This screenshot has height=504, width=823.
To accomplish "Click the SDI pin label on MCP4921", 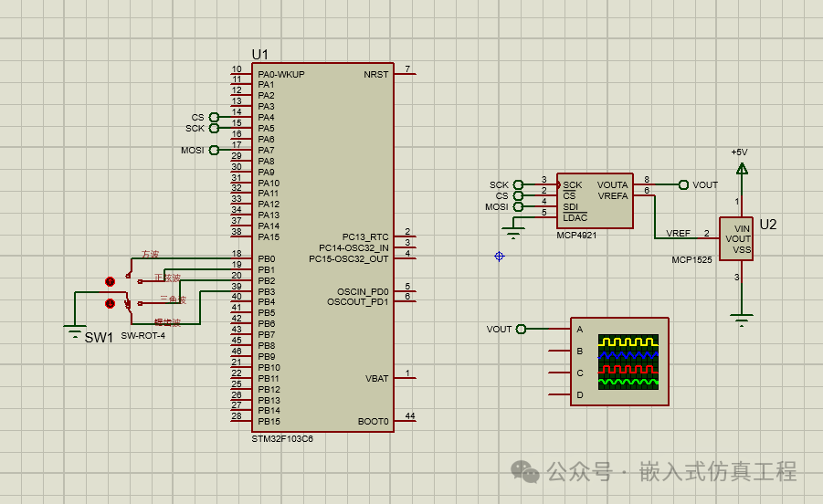I will pyautogui.click(x=571, y=207).
